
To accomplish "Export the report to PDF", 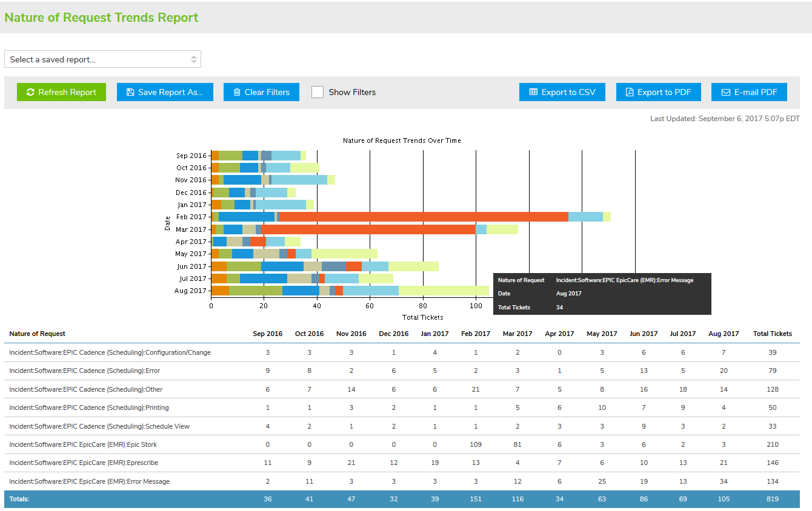I will tap(658, 92).
